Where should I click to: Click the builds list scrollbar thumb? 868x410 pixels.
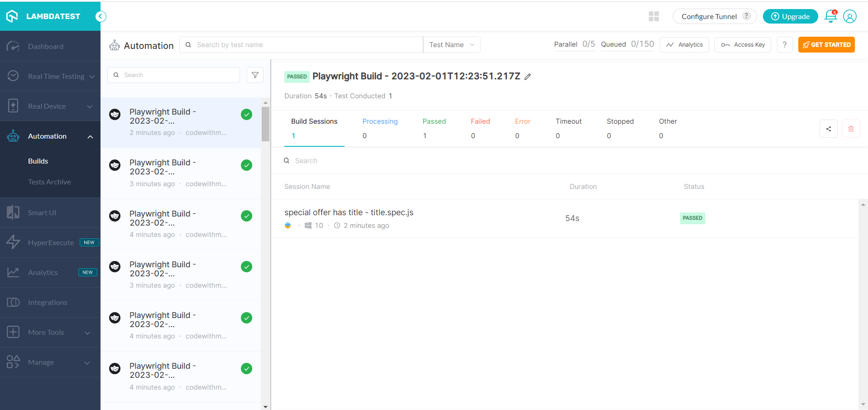(x=265, y=124)
